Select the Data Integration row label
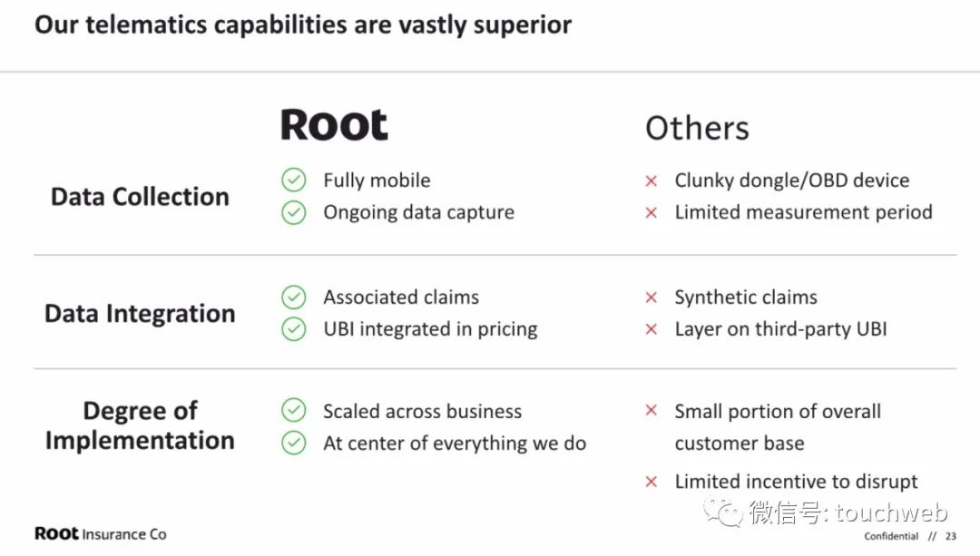This screenshot has width=980, height=556. [140, 314]
